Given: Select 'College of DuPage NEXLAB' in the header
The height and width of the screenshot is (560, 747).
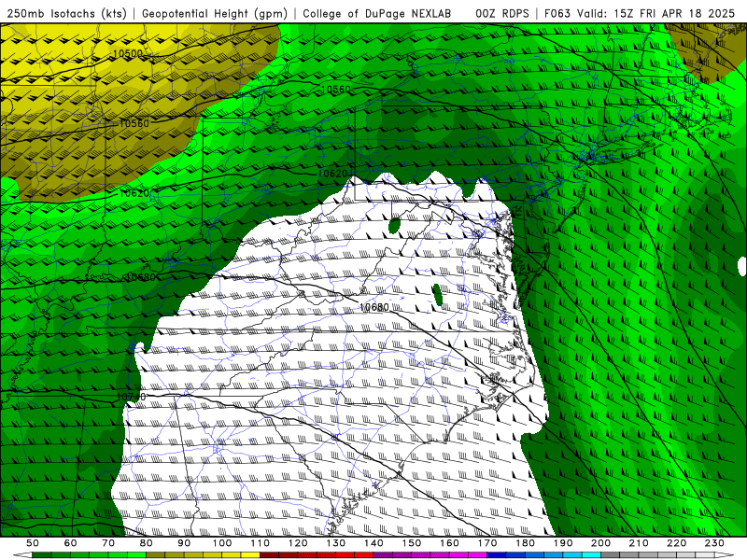Looking at the screenshot, I should click(377, 14).
